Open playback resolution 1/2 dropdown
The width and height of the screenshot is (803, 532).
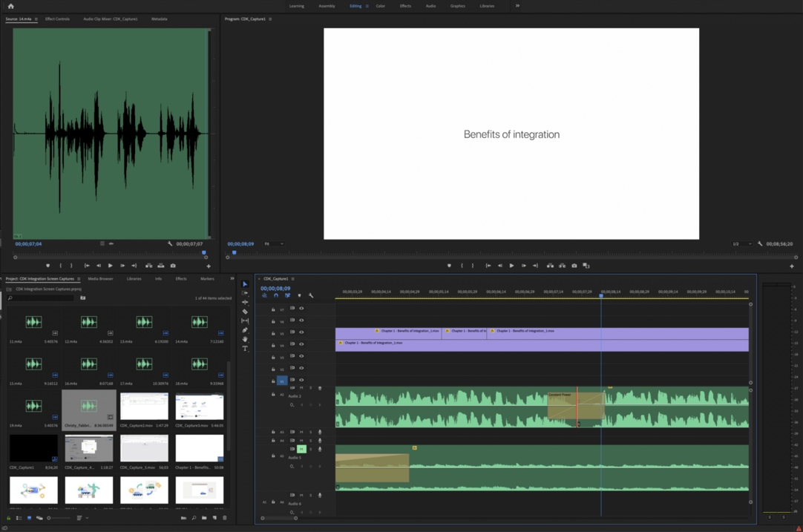click(741, 243)
